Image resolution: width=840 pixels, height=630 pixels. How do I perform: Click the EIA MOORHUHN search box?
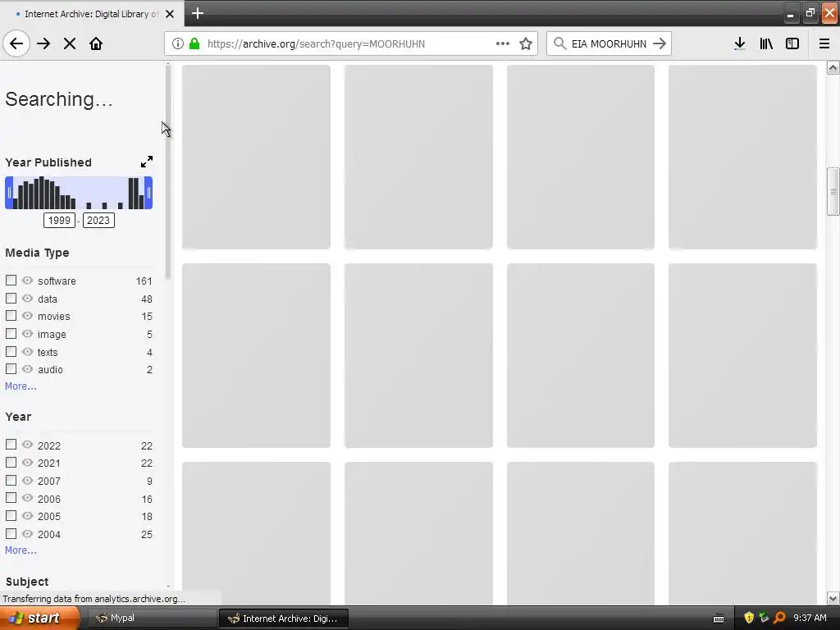click(x=609, y=44)
